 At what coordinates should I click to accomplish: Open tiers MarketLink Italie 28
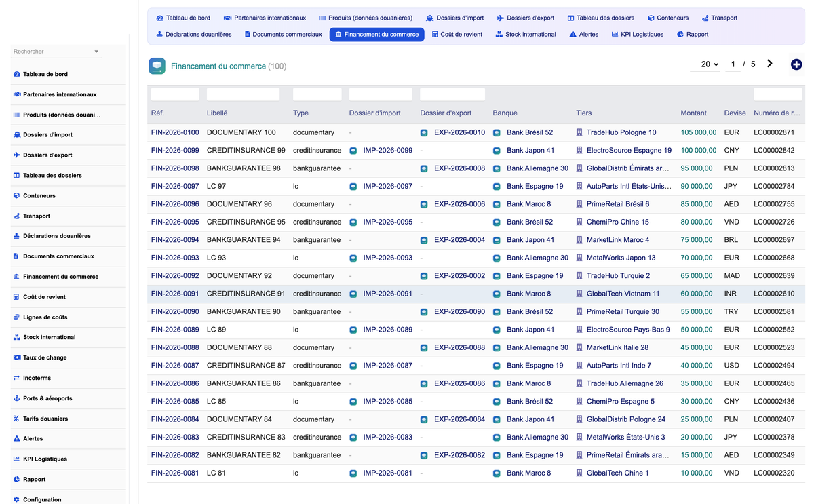(617, 347)
